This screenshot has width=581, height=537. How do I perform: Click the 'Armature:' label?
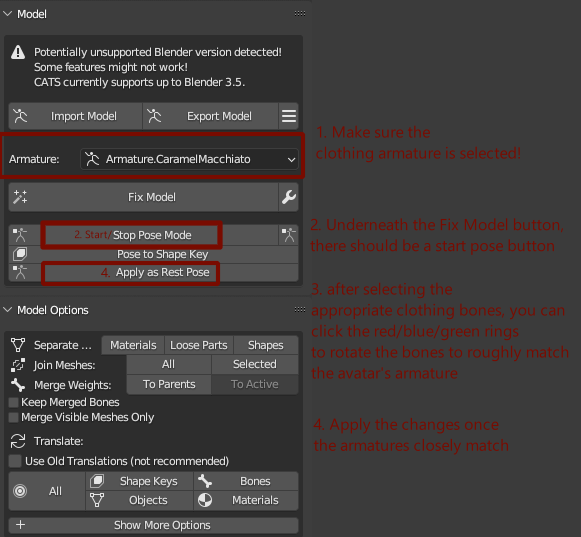pyautogui.click(x=34, y=159)
